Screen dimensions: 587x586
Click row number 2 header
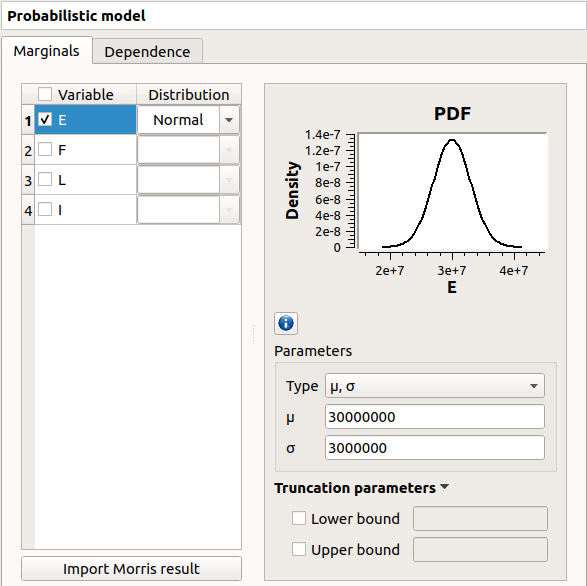tap(28, 150)
